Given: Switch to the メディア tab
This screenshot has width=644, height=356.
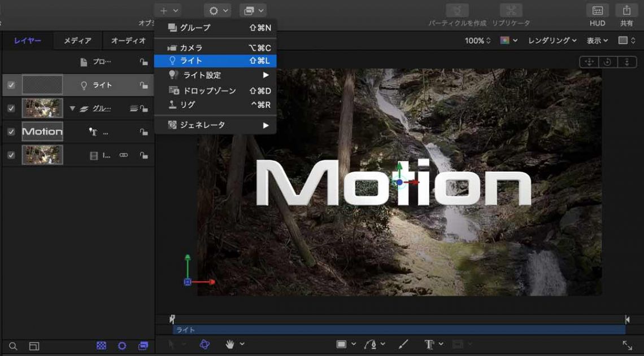Looking at the screenshot, I should (77, 41).
